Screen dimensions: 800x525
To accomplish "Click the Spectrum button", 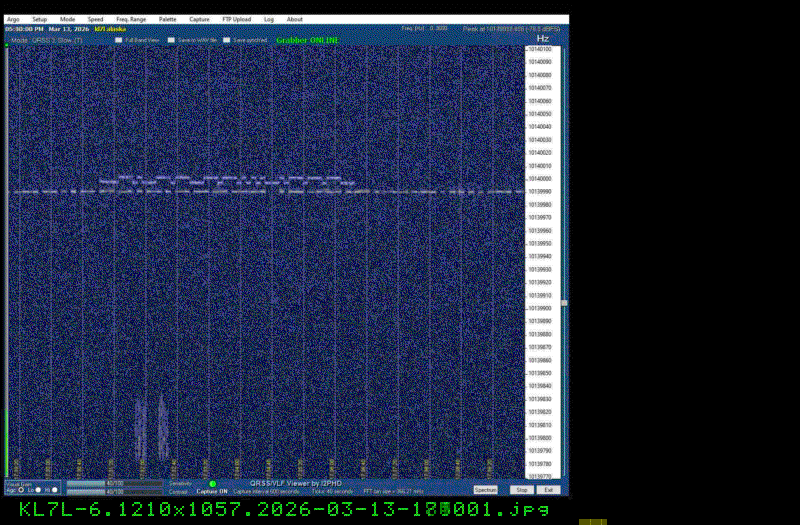I will point(486,490).
